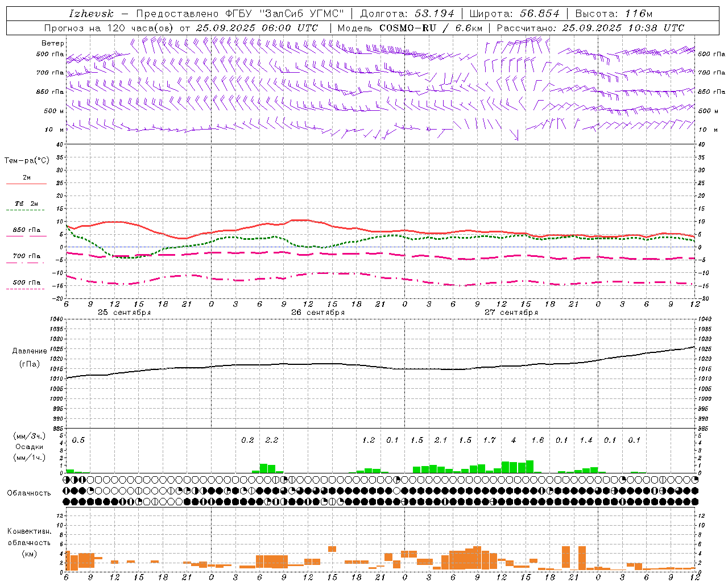
Task: Click the Izhevsk station name in the header
Action: coord(91,14)
